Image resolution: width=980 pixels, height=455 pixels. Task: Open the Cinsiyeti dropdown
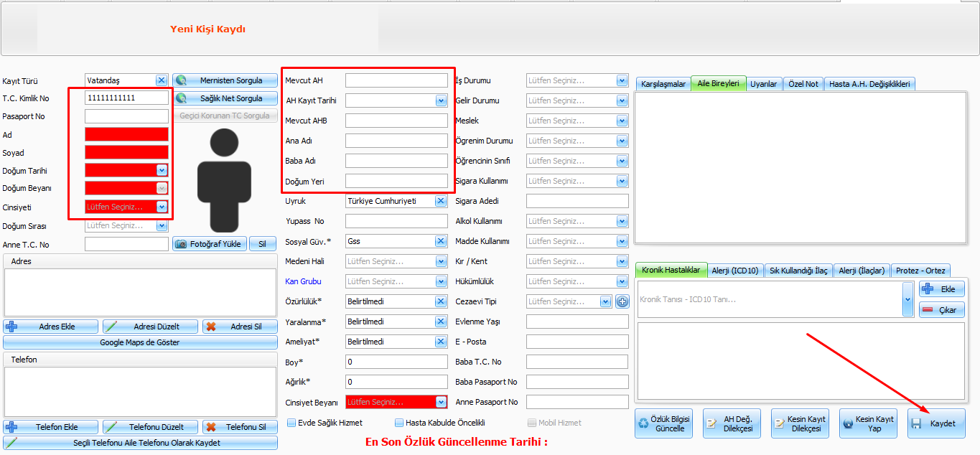click(x=162, y=207)
